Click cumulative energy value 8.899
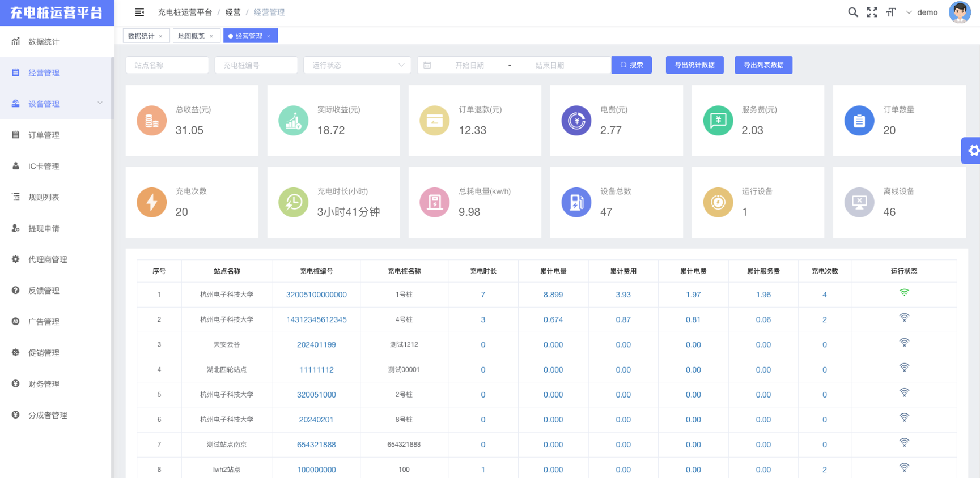 pos(553,295)
